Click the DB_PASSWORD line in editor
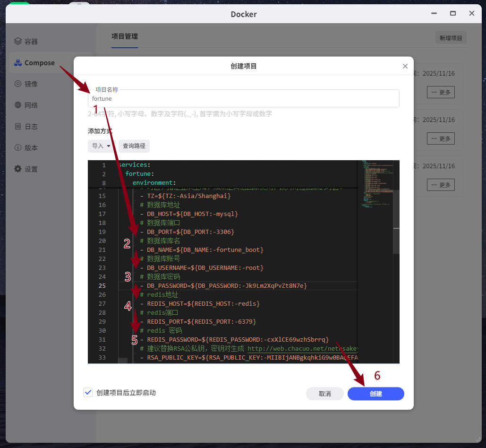This screenshot has height=448, width=486. tap(227, 286)
